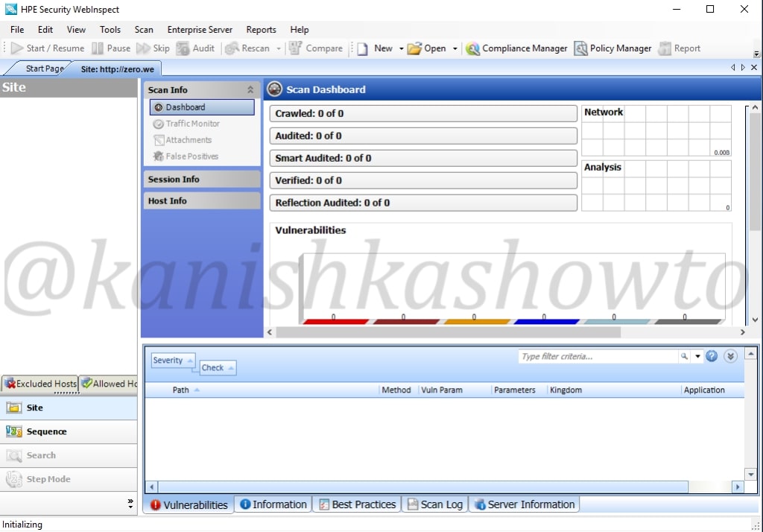The width and height of the screenshot is (763, 532).
Task: Expand the navigation pane overflow chevron
Action: click(x=130, y=503)
